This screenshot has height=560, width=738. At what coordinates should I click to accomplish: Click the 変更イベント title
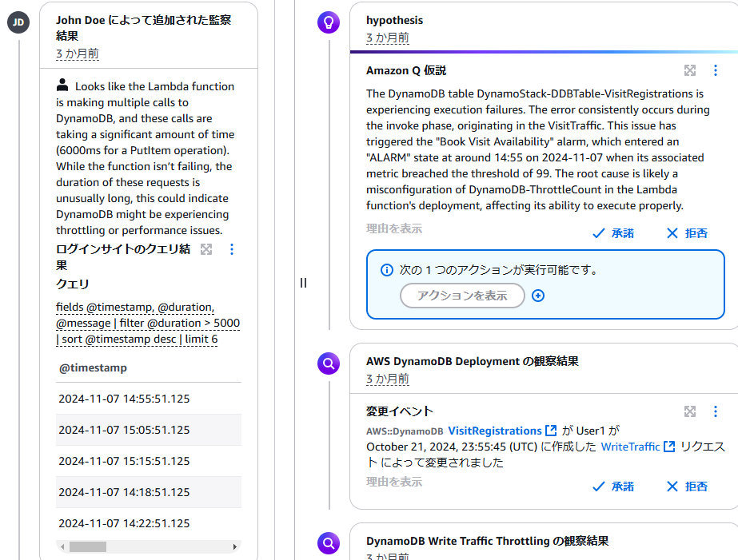click(x=400, y=411)
